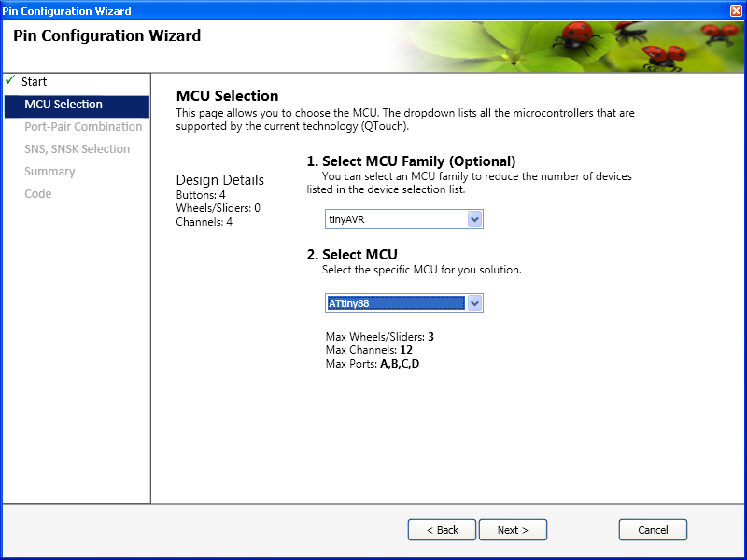Screen dimensions: 747x560
Task: Click the 'Channels: 4' design detail
Action: 204,222
